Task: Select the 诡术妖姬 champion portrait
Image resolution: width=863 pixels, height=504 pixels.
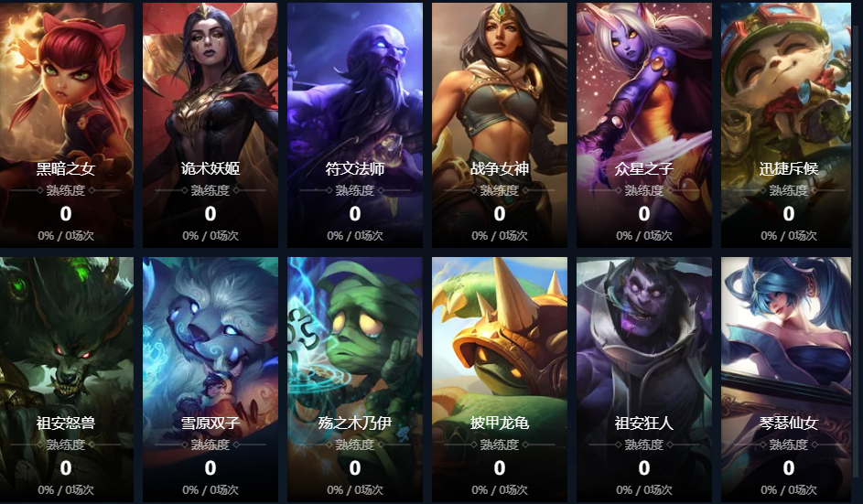Action: (210, 125)
